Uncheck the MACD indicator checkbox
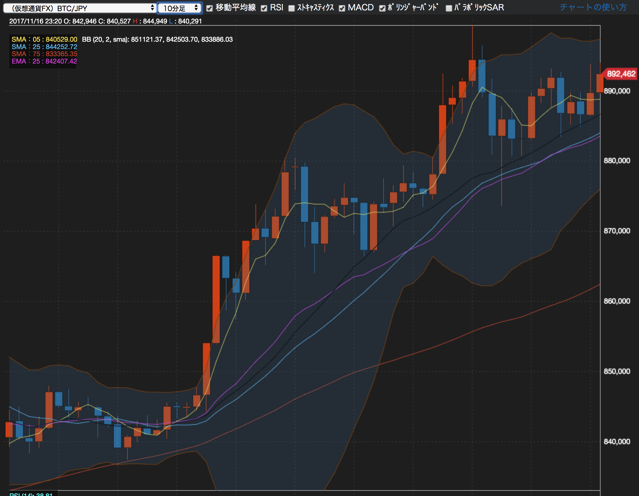639x496 pixels. coord(342,8)
